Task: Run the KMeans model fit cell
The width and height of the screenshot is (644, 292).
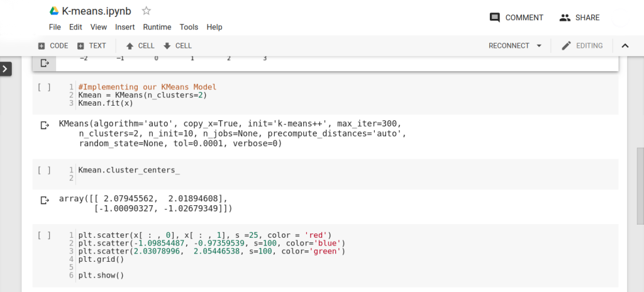Action: pyautogui.click(x=44, y=87)
